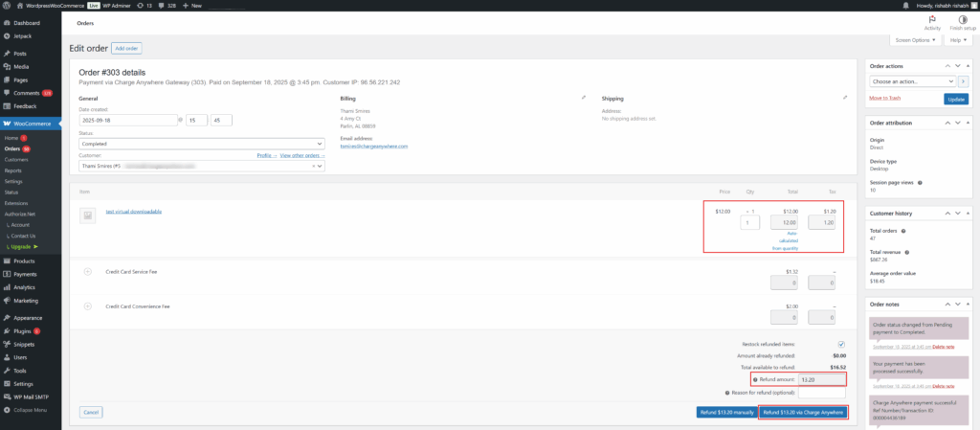Go to Analytics in the sidebar
The image size is (980, 430).
(x=25, y=287)
